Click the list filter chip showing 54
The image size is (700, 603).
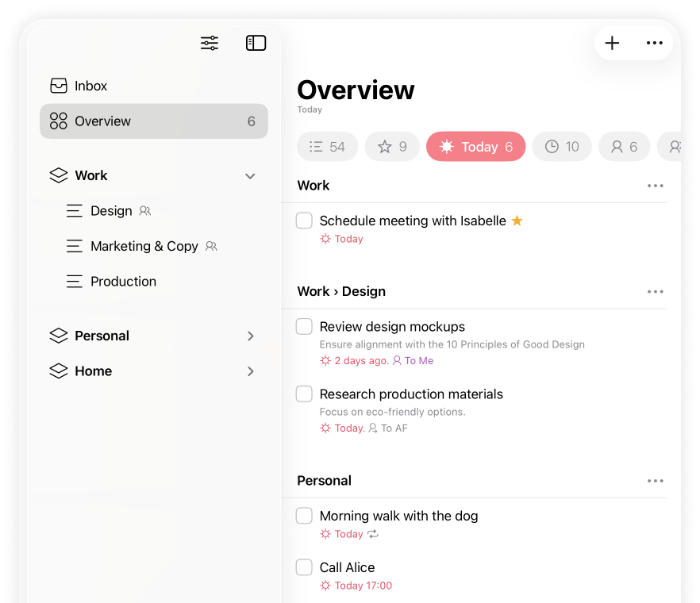click(327, 146)
